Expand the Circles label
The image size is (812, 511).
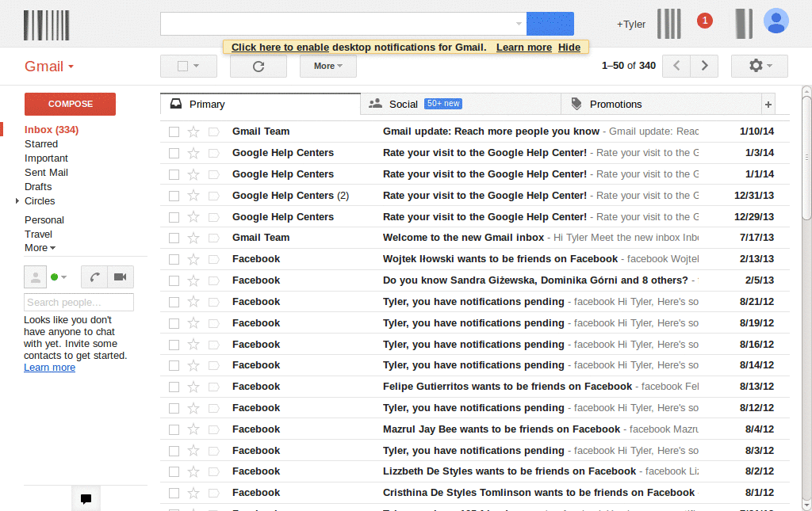pyautogui.click(x=17, y=200)
